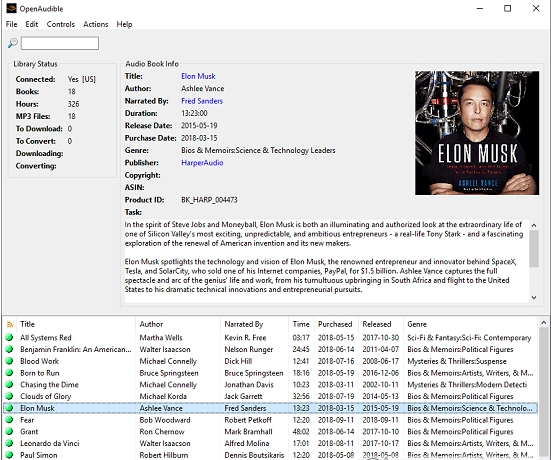Click description scrollbar up arrow
551x460 pixels.
point(534,225)
